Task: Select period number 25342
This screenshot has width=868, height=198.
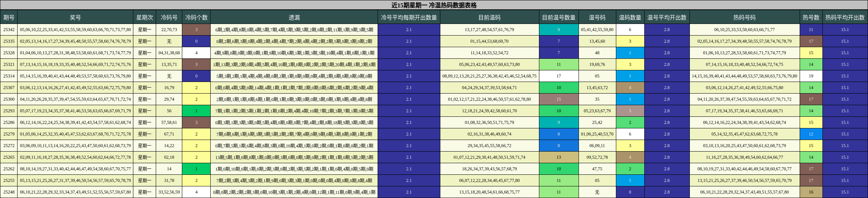Action: click(x=9, y=30)
